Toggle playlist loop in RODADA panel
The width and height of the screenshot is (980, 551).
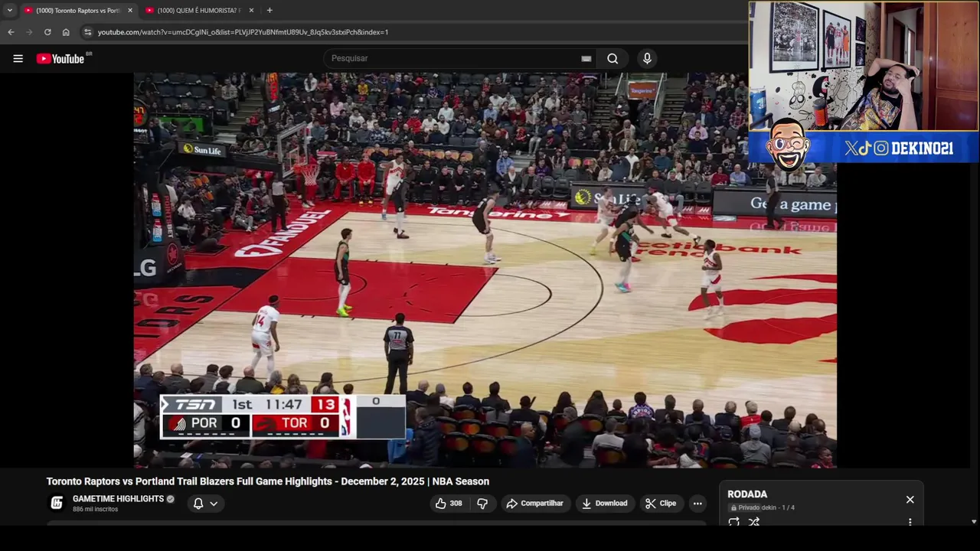(x=733, y=522)
